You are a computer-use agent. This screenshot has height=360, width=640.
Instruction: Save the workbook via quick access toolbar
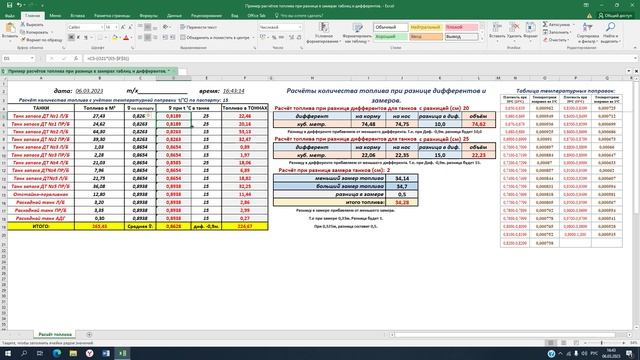click(9, 5)
